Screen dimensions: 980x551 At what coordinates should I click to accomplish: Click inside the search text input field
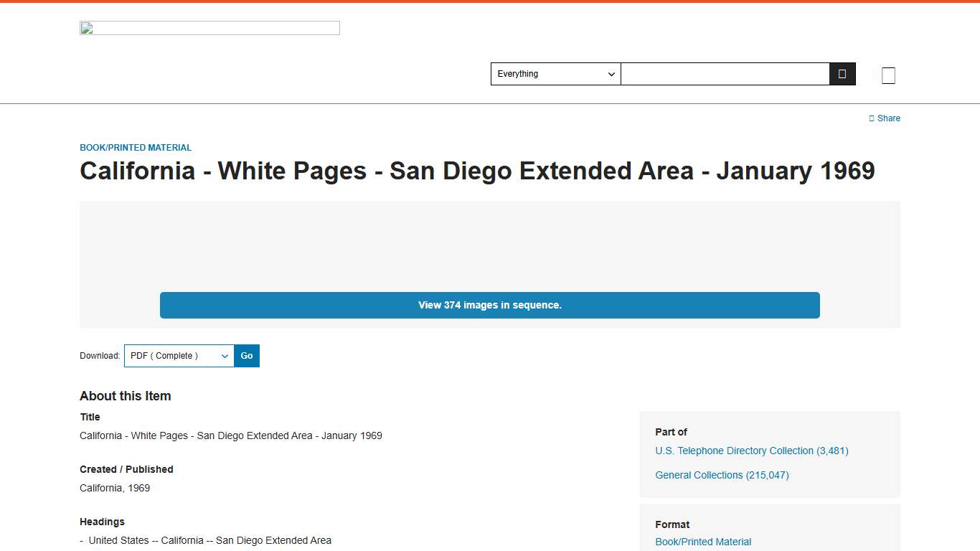[725, 73]
